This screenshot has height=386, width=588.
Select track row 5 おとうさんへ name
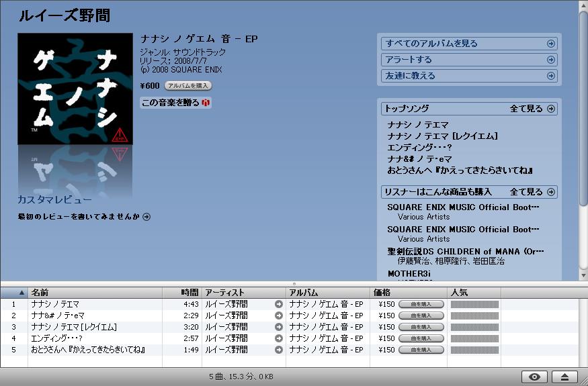click(x=88, y=350)
